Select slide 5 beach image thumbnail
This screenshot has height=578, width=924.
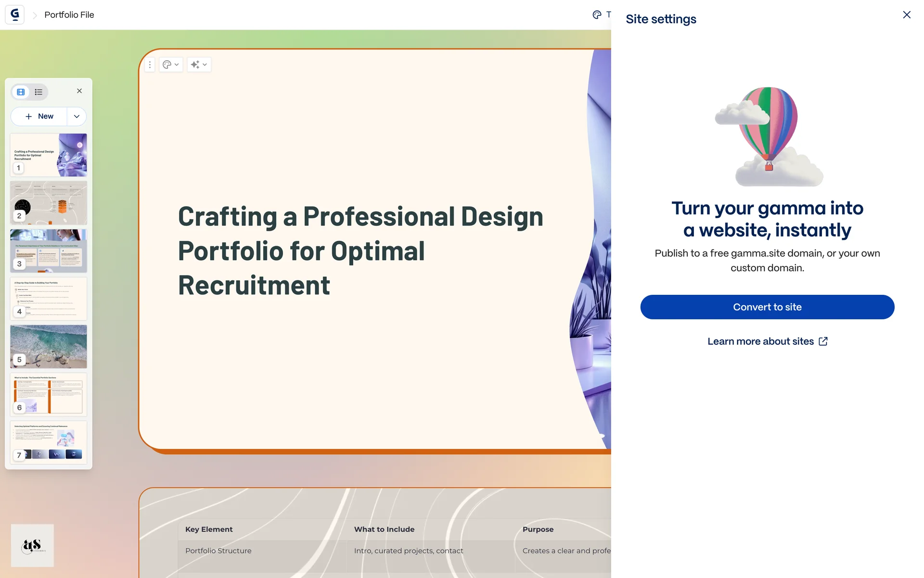(x=49, y=346)
